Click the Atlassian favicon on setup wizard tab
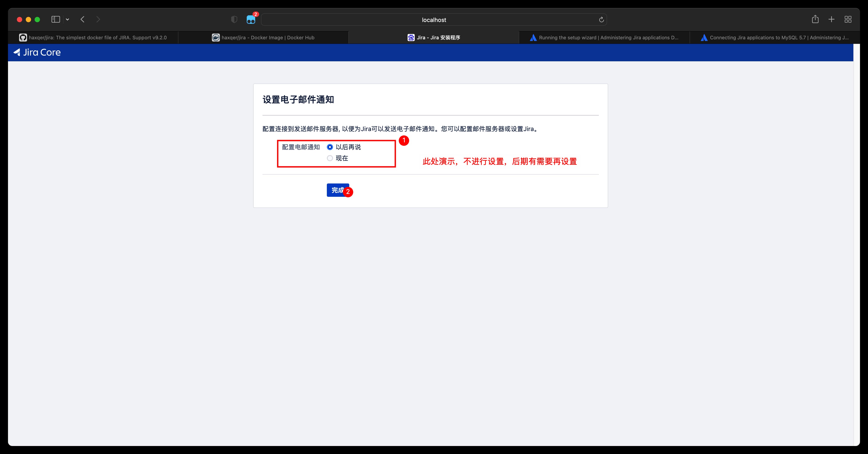The image size is (868, 454). pos(533,38)
